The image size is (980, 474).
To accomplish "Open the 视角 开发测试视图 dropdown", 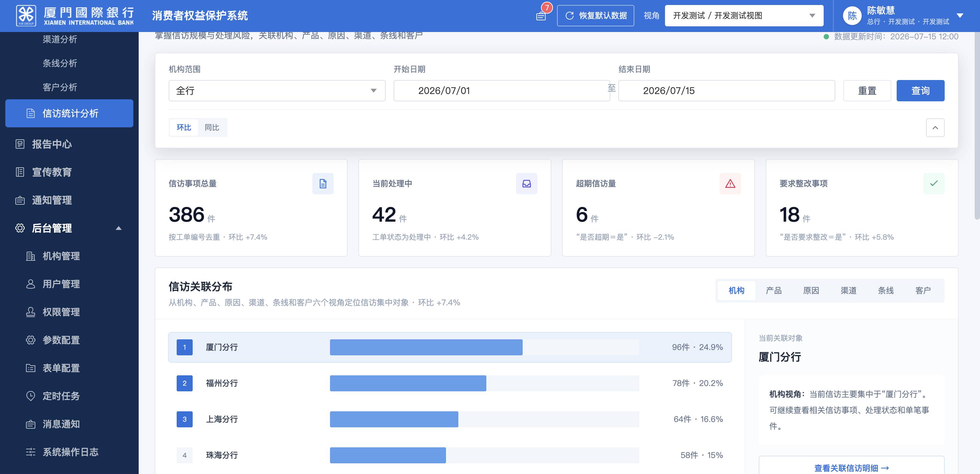I will point(744,16).
